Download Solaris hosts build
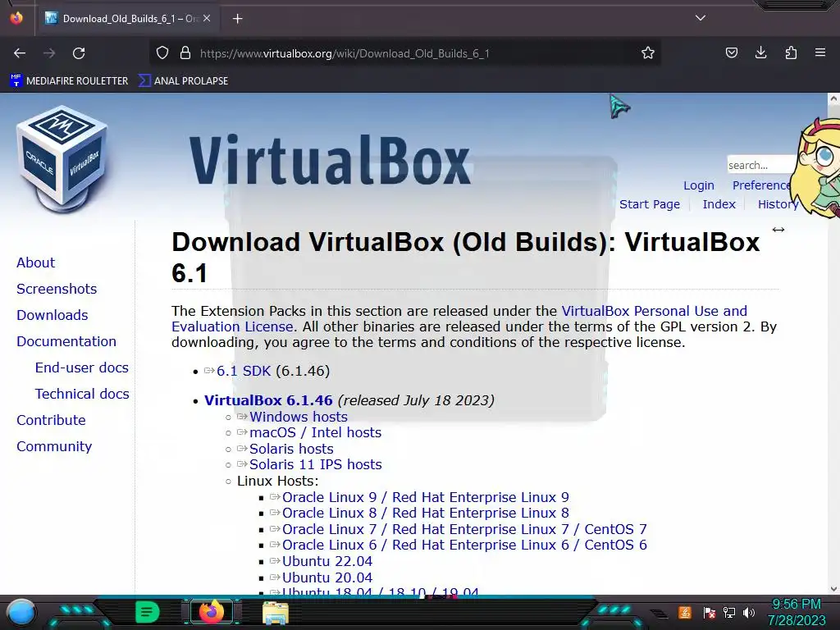This screenshot has width=840, height=630. point(291,449)
